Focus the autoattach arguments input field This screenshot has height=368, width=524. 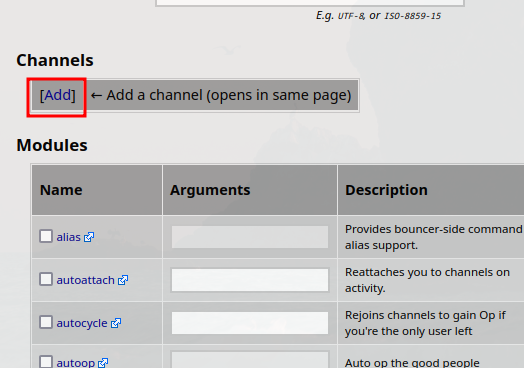coord(250,280)
